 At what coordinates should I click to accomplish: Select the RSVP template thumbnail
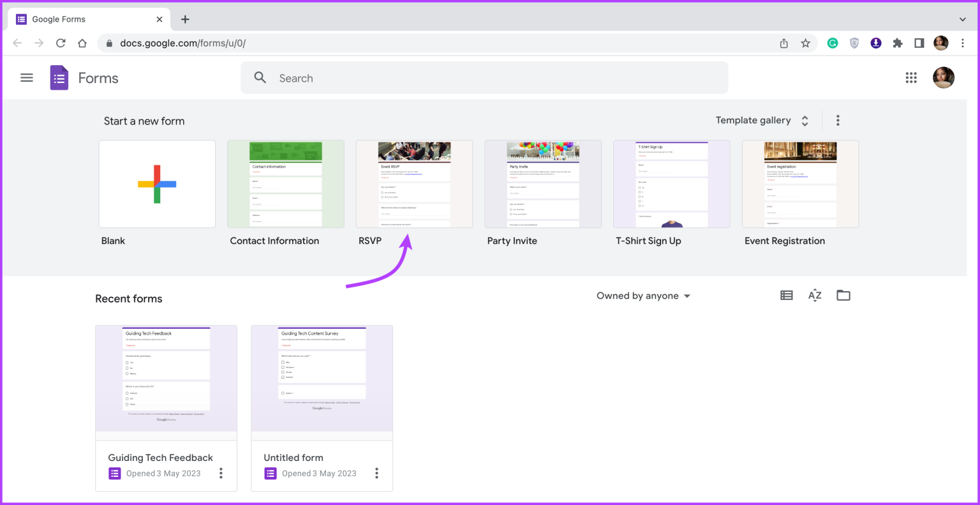pos(414,184)
